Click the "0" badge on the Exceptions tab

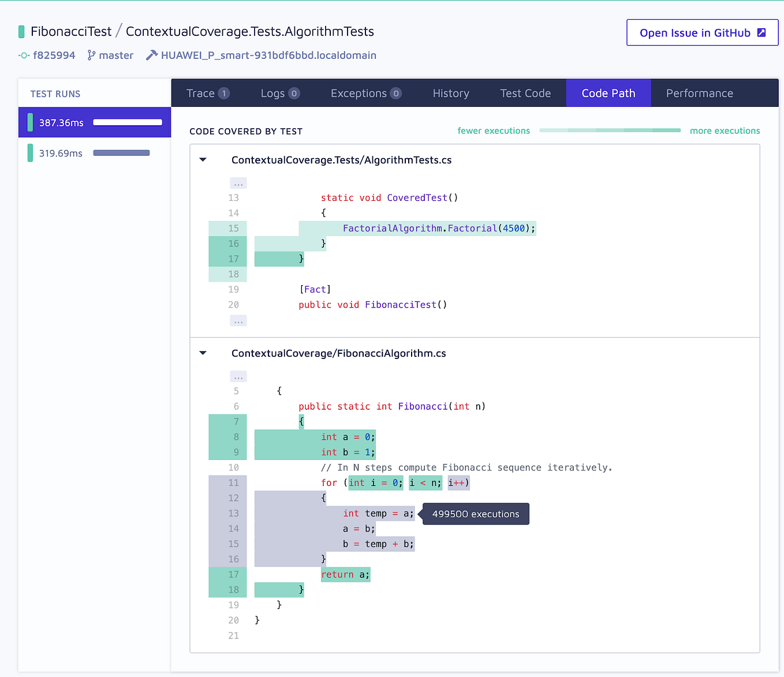coord(395,93)
